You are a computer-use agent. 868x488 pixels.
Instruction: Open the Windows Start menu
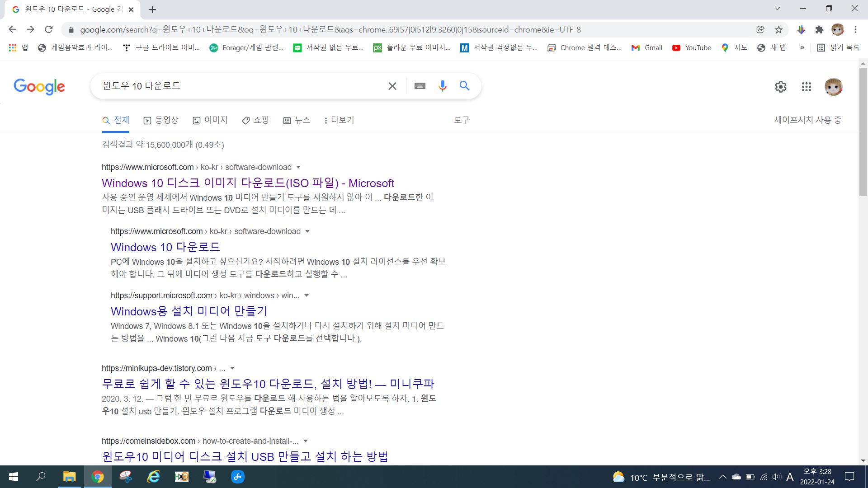[14, 477]
